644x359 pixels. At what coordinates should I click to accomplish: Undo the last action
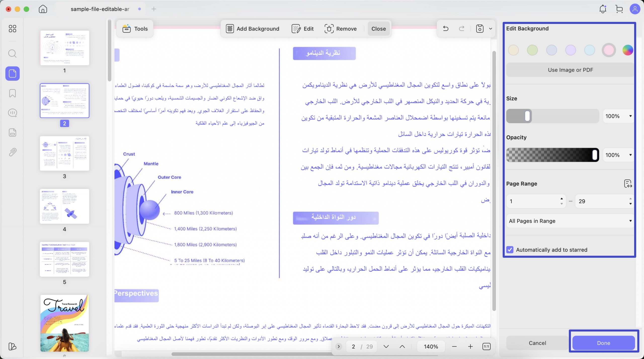pos(446,28)
